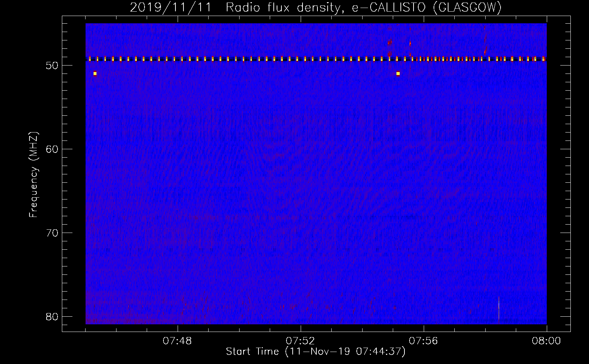This screenshot has height=364, width=589.
Task: Click the 07:56 time axis label
Action: click(x=423, y=341)
